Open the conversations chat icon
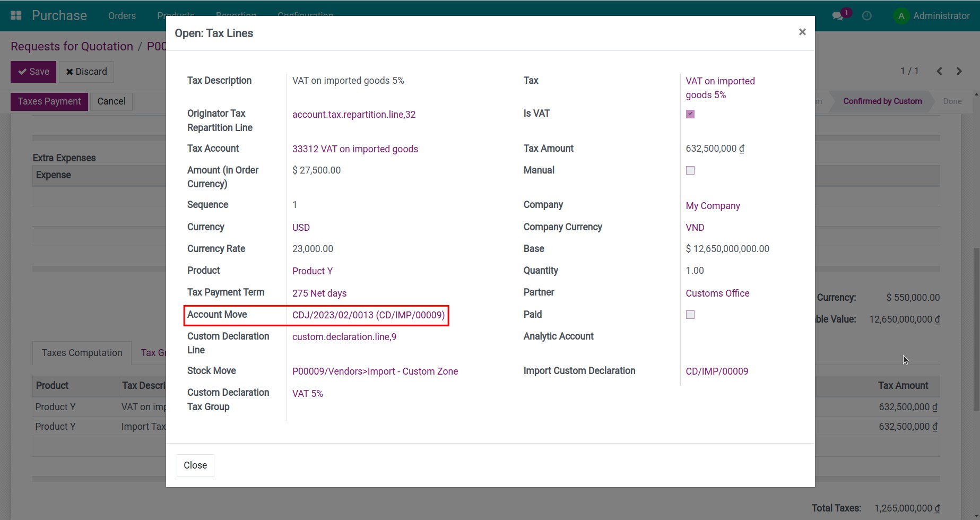The height and width of the screenshot is (520, 980). [838, 16]
